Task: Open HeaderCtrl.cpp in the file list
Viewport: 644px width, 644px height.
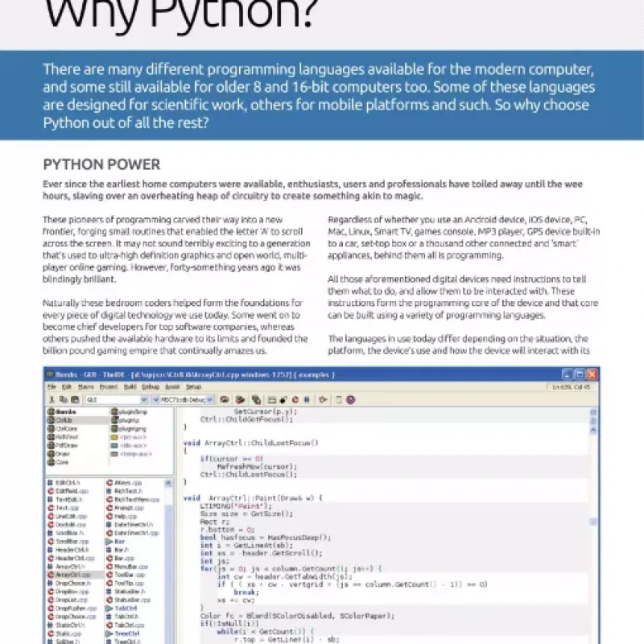Action: (x=71, y=558)
